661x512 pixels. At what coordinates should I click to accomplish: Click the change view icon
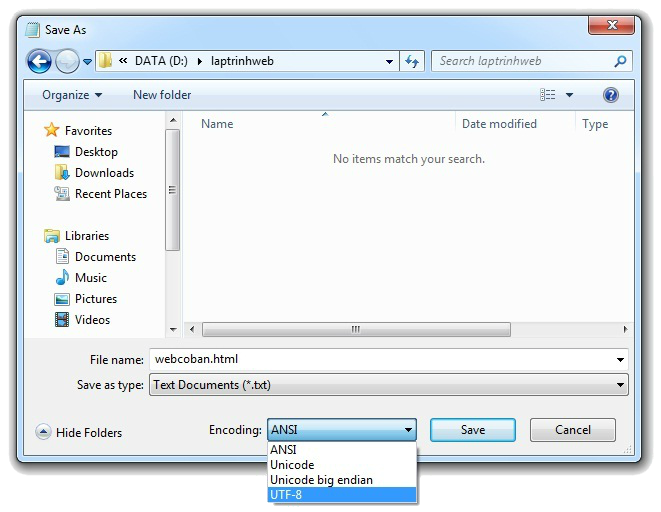tap(548, 95)
